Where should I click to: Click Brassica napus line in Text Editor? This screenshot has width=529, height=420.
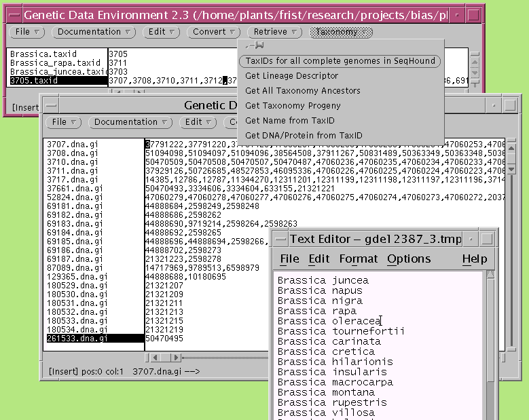[320, 290]
